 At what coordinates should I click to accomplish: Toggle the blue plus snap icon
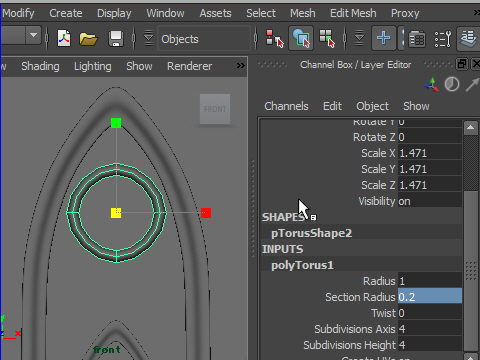pos(384,38)
